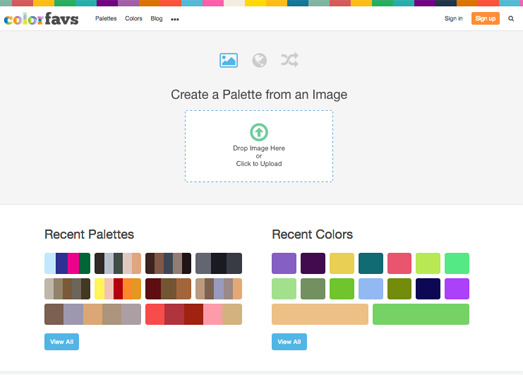523x375 pixels.
Task: Select the mint green color swatch
Action: coord(457,263)
